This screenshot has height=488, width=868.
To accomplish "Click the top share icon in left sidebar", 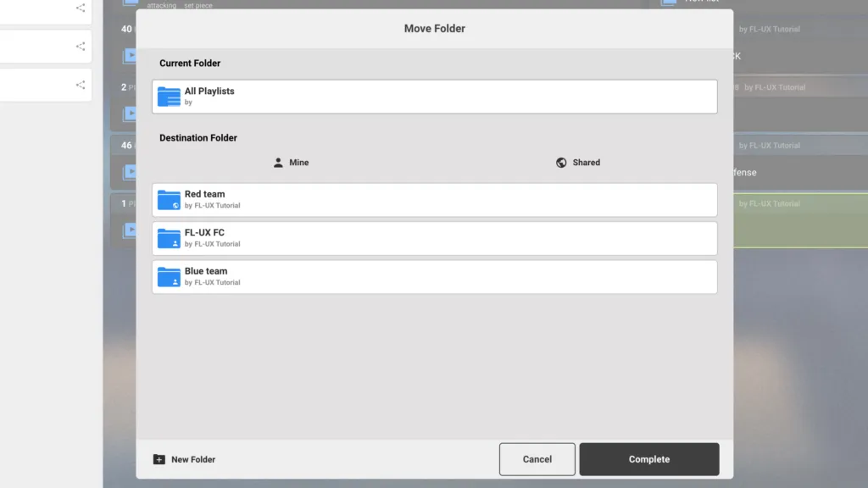I will pos(81,8).
